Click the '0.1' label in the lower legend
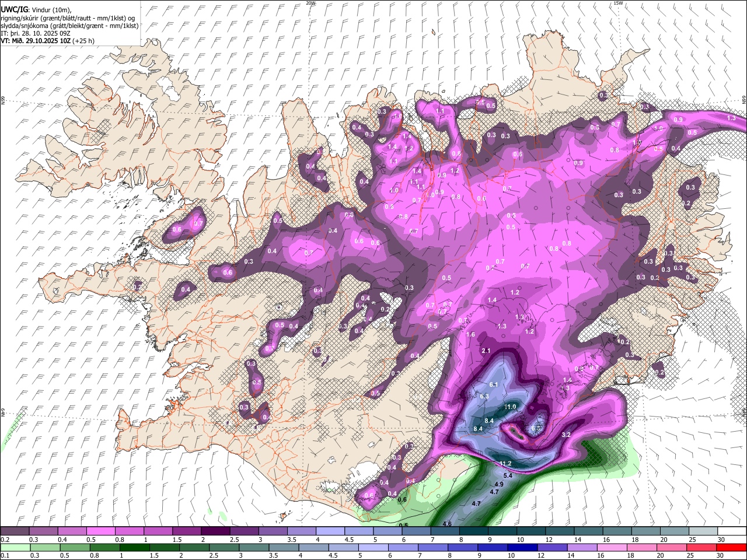Screen dimensions: 747x560 [4, 555]
